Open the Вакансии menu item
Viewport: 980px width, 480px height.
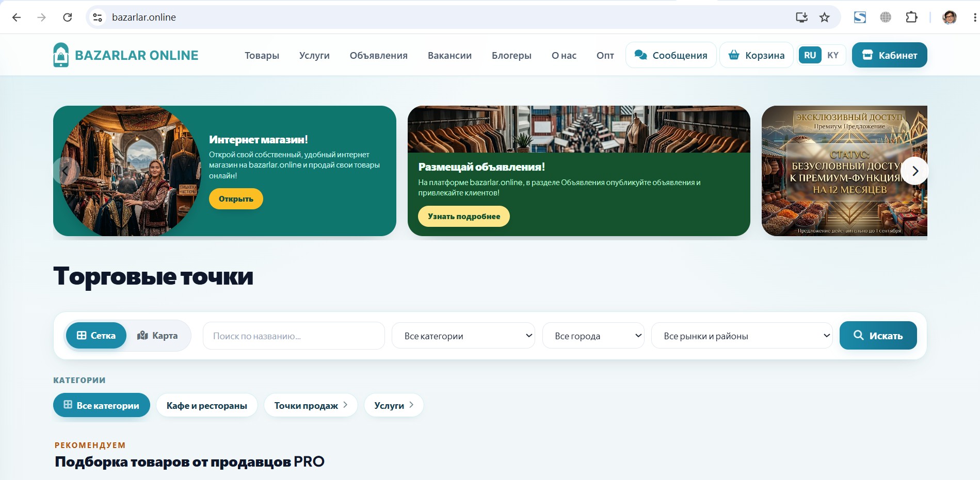coord(449,55)
